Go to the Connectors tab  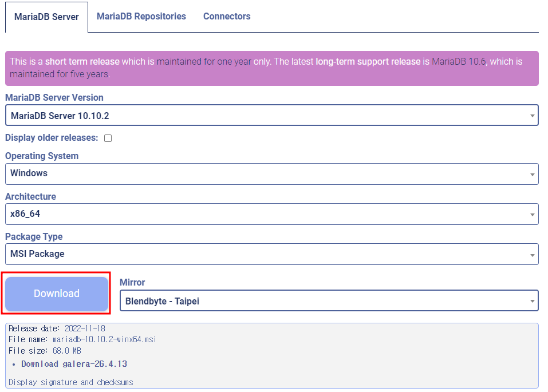227,17
